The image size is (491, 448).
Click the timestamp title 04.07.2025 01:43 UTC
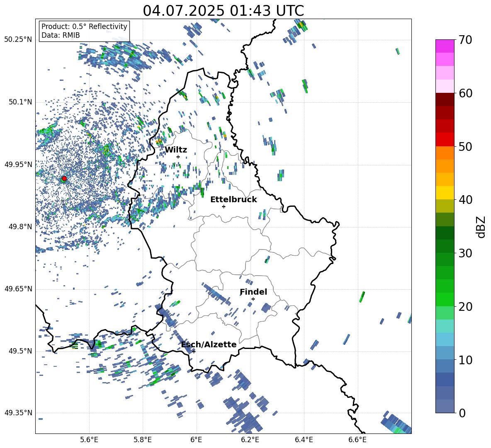pos(224,11)
